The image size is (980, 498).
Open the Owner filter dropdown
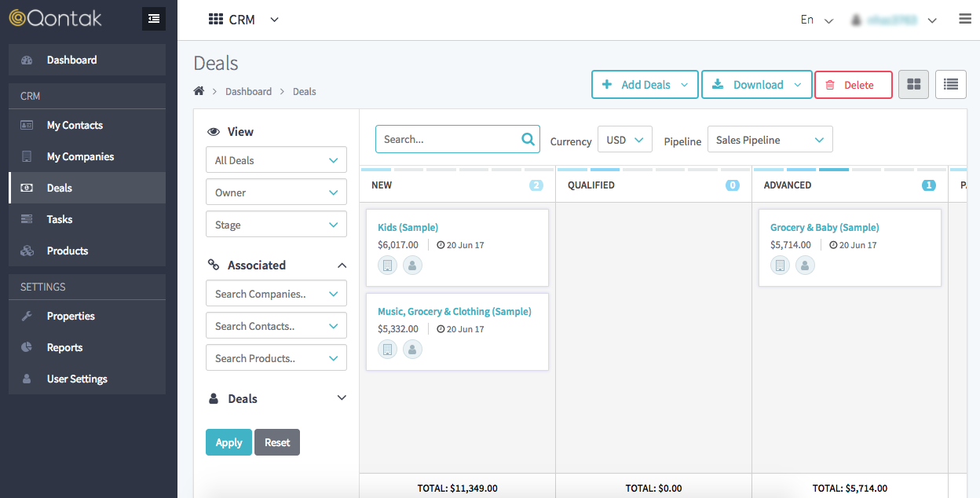coord(276,192)
